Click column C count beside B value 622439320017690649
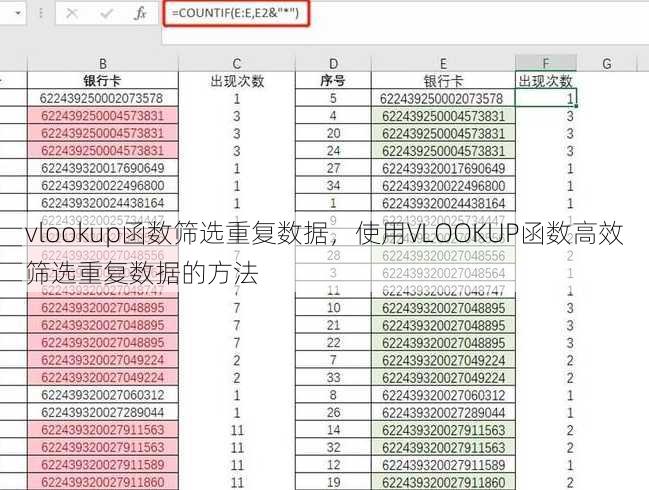 pos(237,168)
